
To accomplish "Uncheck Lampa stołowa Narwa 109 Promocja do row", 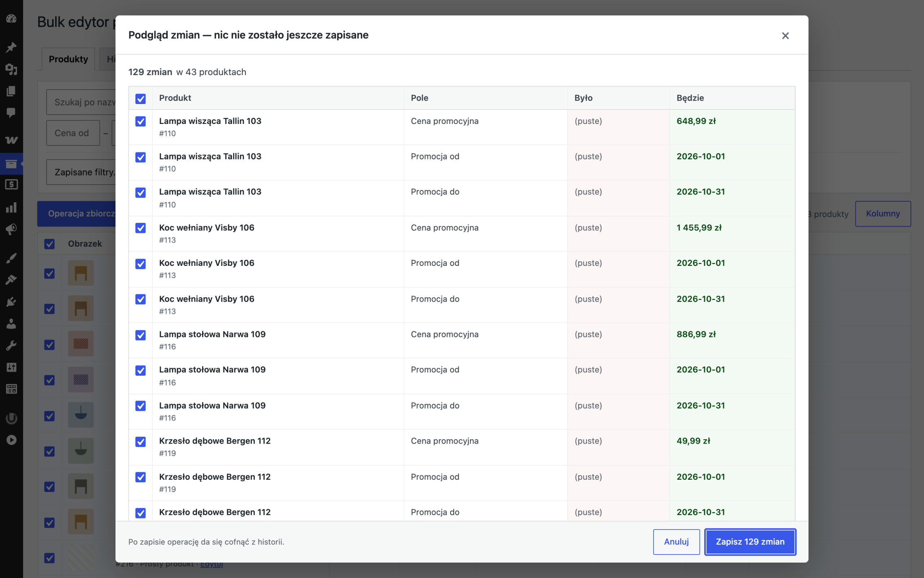I will coord(140,406).
